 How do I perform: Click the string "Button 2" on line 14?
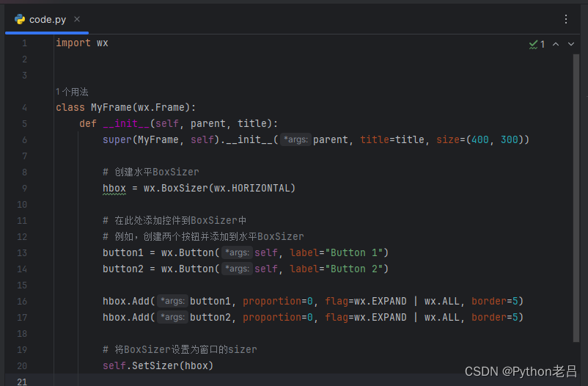(354, 269)
